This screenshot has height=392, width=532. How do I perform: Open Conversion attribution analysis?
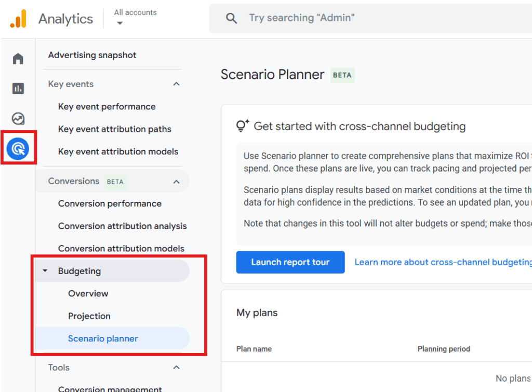click(x=123, y=226)
